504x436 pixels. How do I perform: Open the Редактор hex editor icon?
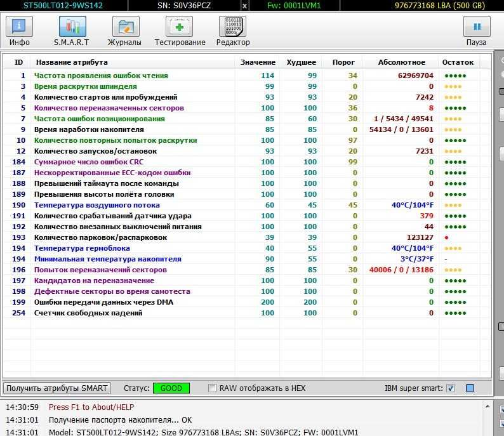(x=233, y=27)
